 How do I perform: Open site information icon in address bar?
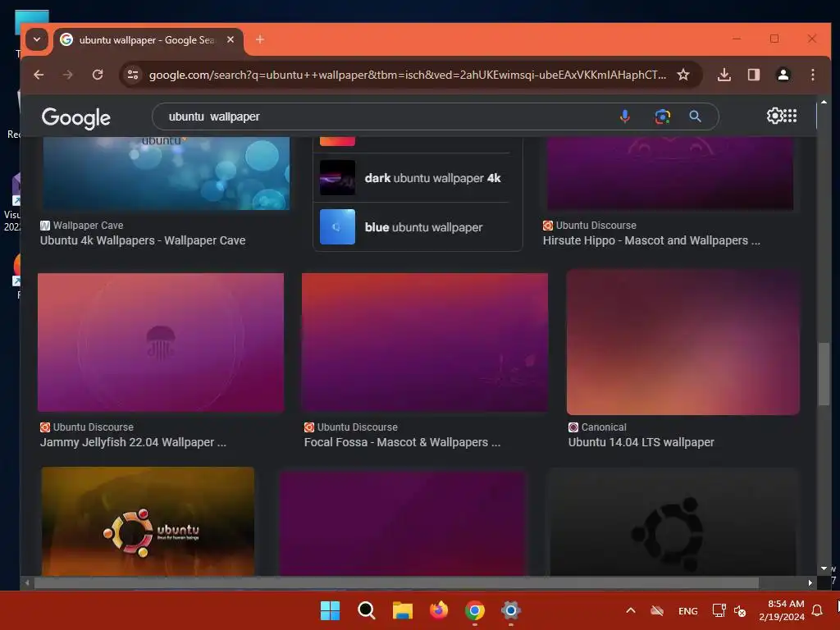132,75
